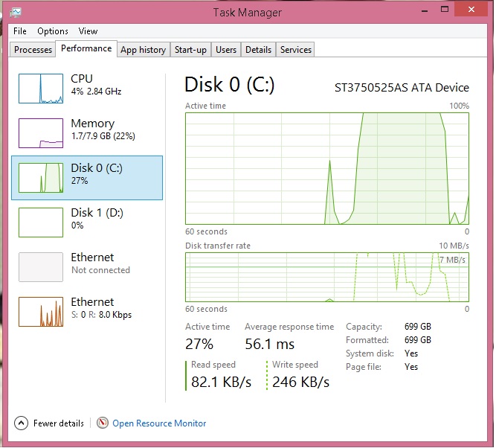Image resolution: width=496 pixels, height=448 pixels.
Task: Open Resource Monitor link
Action: (x=159, y=423)
